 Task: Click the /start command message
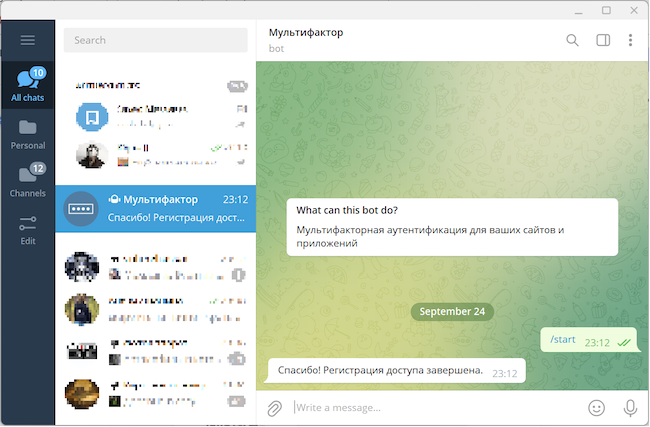(x=563, y=340)
